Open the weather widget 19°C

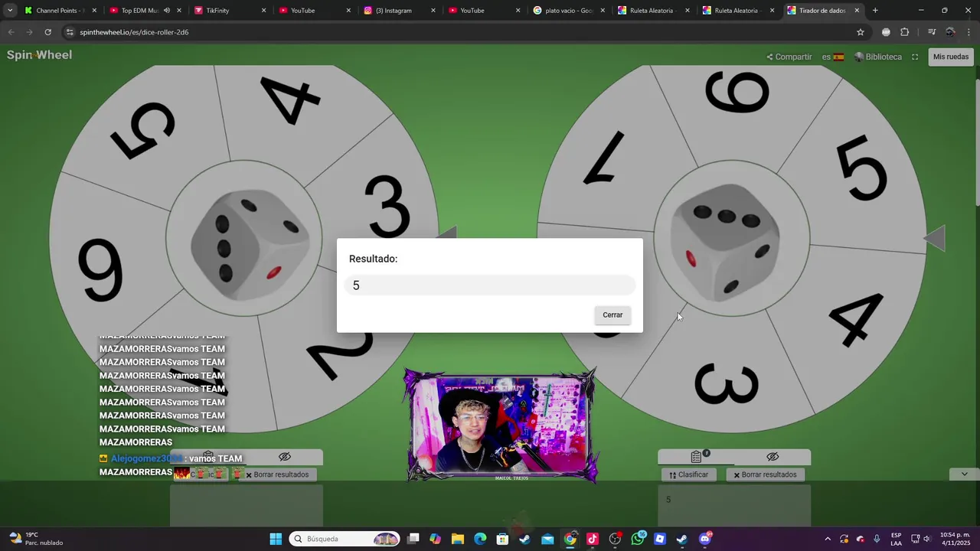[36, 539]
